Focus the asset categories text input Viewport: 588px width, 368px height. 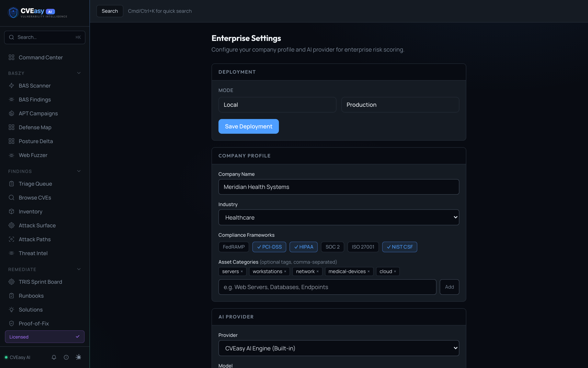coord(327,287)
